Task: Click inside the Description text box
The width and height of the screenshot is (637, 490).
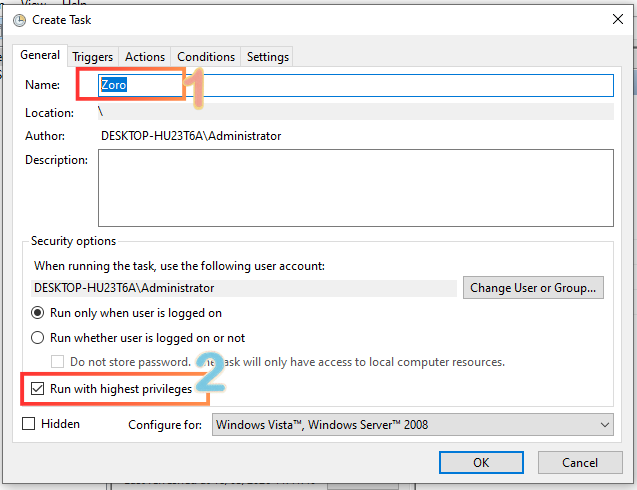Action: pos(355,188)
